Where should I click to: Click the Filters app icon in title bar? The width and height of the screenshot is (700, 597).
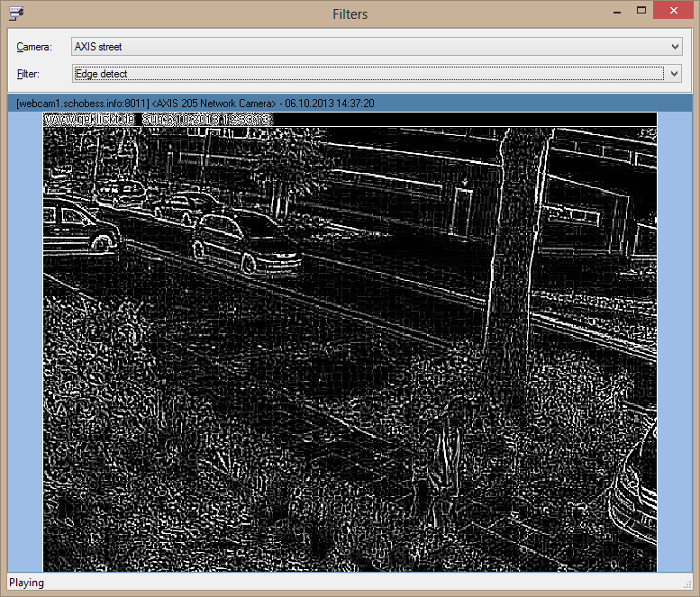pyautogui.click(x=16, y=14)
